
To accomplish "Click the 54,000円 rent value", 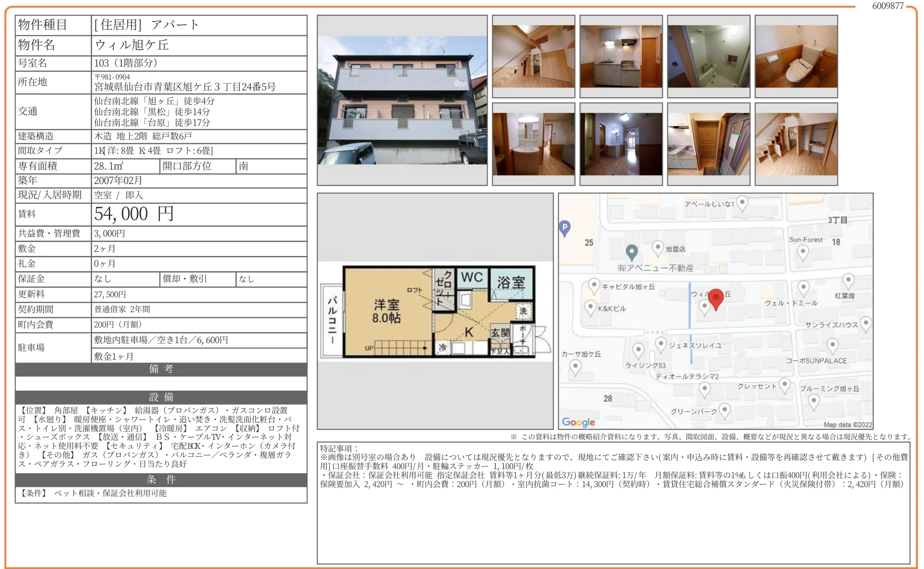I will click(x=134, y=214).
